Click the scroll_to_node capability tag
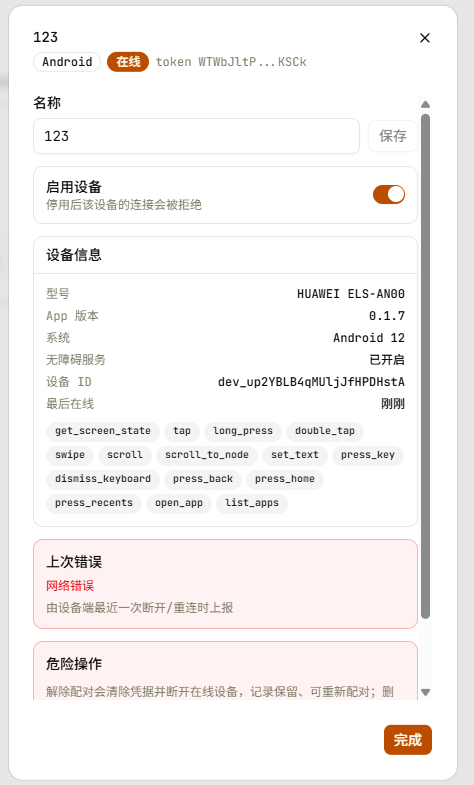Viewport: 474px width, 785px height. click(207, 455)
